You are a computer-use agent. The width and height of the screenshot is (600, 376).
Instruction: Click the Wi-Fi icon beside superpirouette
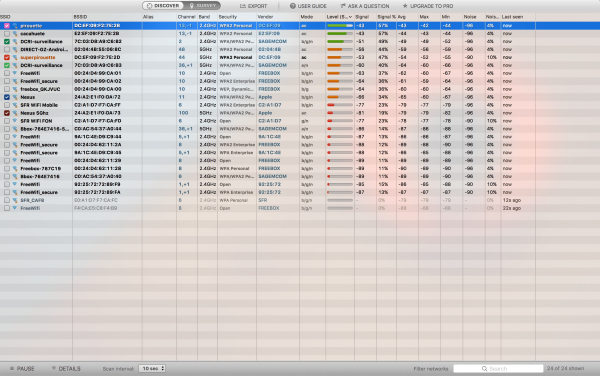pyautogui.click(x=15, y=57)
